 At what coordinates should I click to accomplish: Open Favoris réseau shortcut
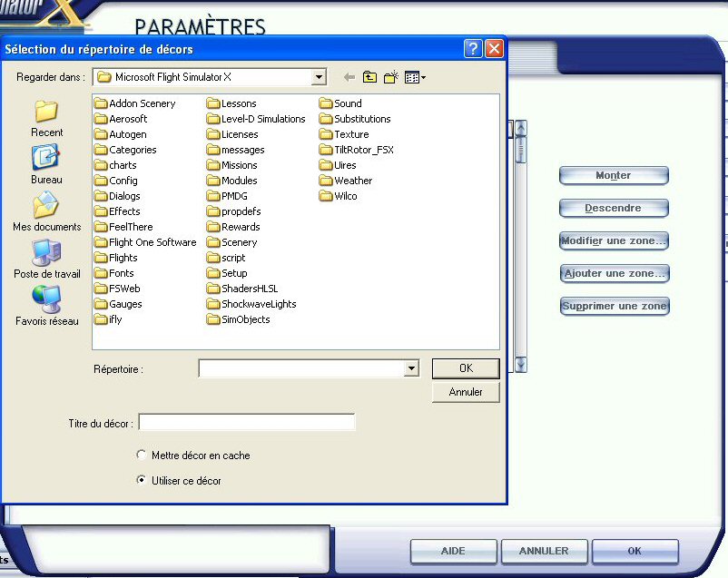(x=47, y=306)
